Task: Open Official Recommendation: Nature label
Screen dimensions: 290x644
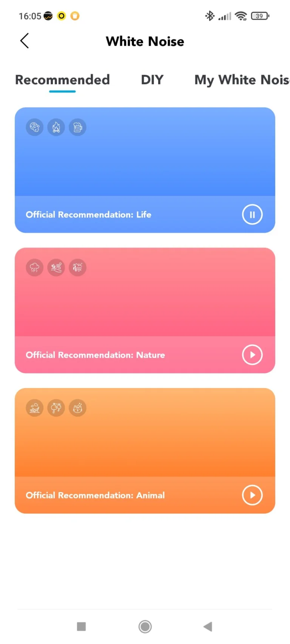Action: pos(95,355)
